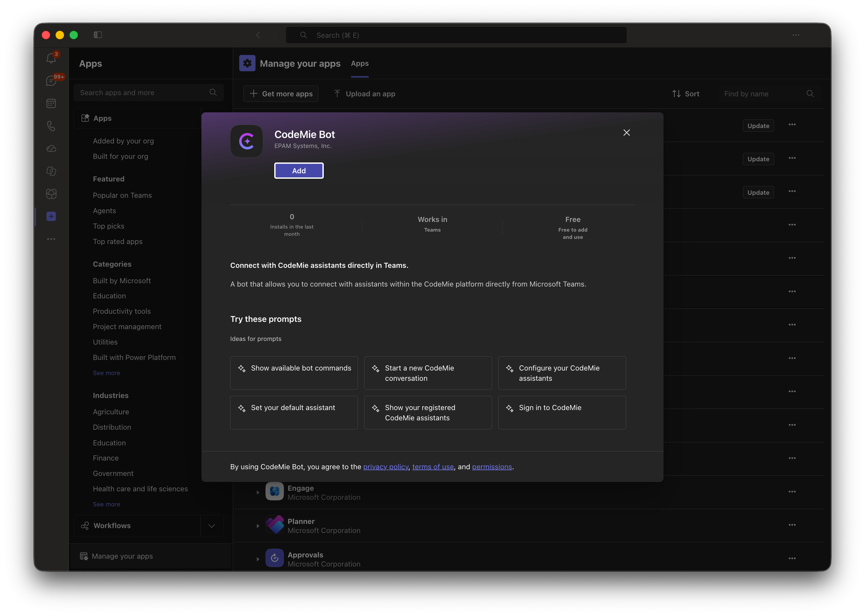Toggle the sidebar panel icon in the title bar
Image resolution: width=865 pixels, height=616 pixels.
click(98, 35)
